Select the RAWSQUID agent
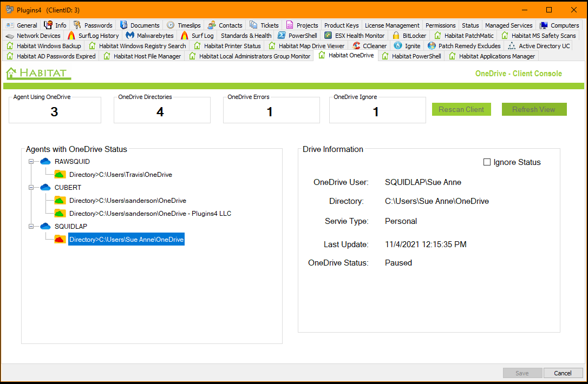This screenshot has width=588, height=384. [x=72, y=162]
